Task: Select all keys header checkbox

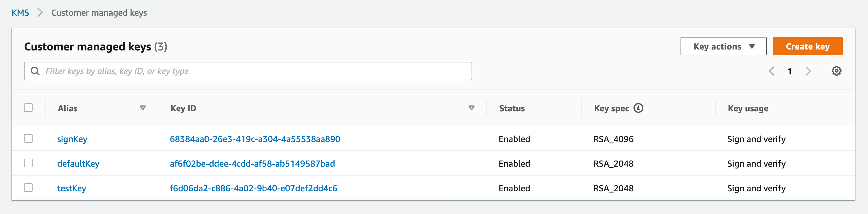Action: pos(28,108)
